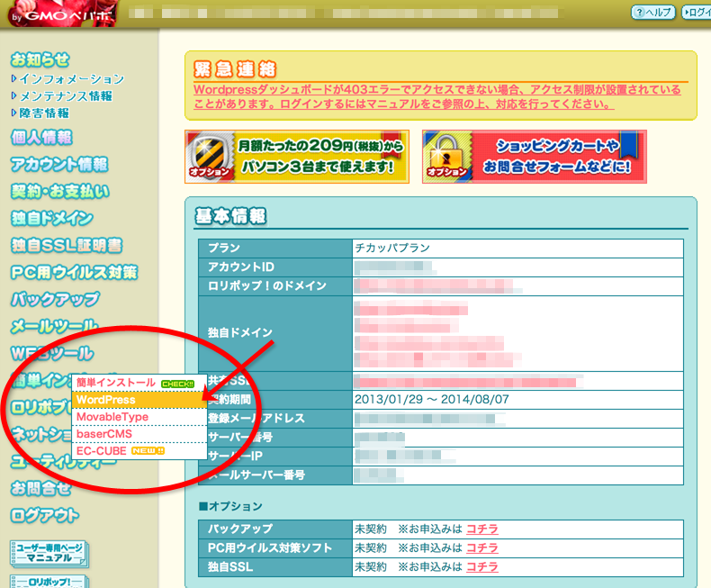Select EC-CUBE in the install submenu
This screenshot has height=588, width=711.
[x=102, y=450]
